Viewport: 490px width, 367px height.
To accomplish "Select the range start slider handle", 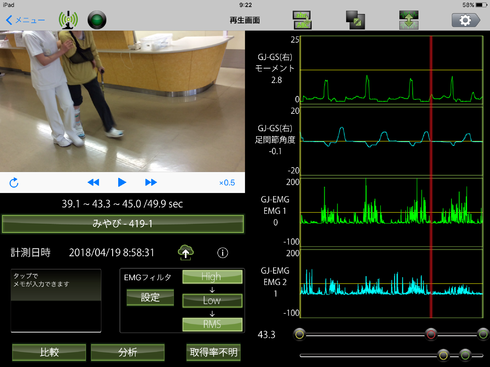I will [x=299, y=334].
